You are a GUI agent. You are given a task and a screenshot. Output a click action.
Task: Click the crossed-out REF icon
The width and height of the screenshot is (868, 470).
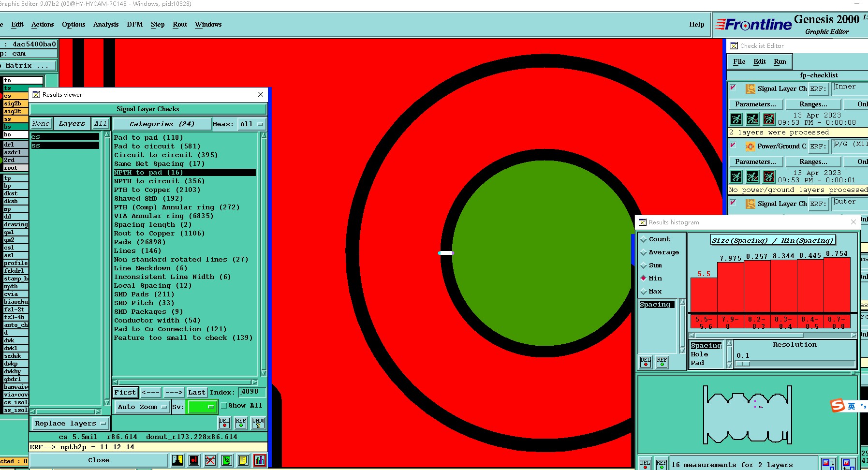(210, 460)
